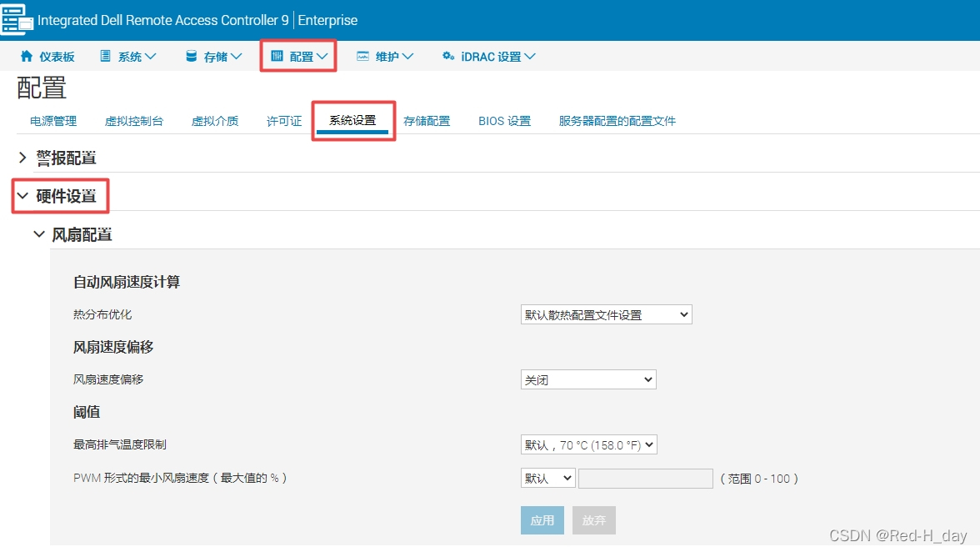Viewport: 980px width, 552px height.
Task: Click the iDRAC server logo icon
Action: 17,19
